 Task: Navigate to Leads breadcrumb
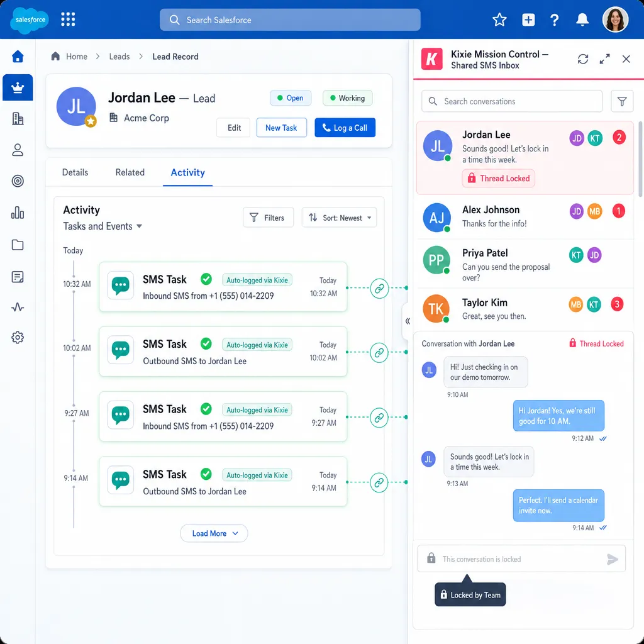(x=119, y=56)
